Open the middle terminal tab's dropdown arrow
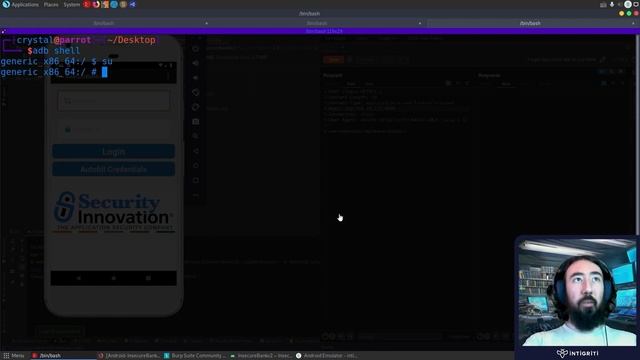Screen dimensions: 640x360 coord(420,23)
